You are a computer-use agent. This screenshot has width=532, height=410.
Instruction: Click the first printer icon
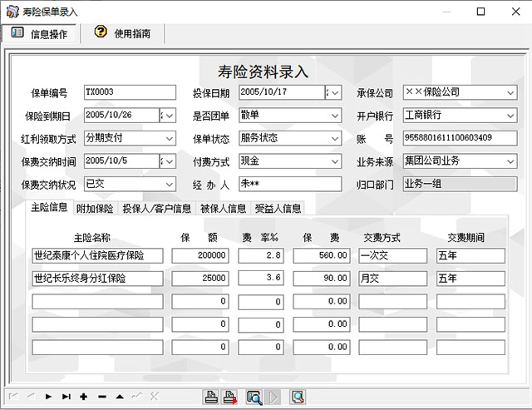pyautogui.click(x=210, y=397)
